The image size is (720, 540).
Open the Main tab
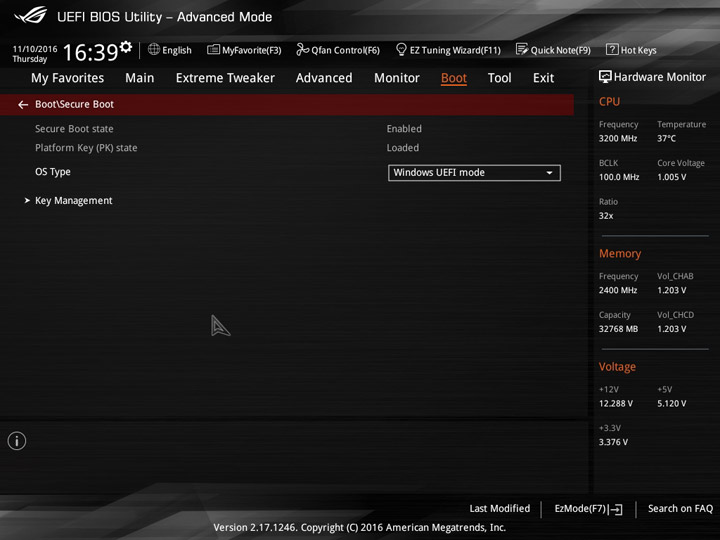(140, 78)
